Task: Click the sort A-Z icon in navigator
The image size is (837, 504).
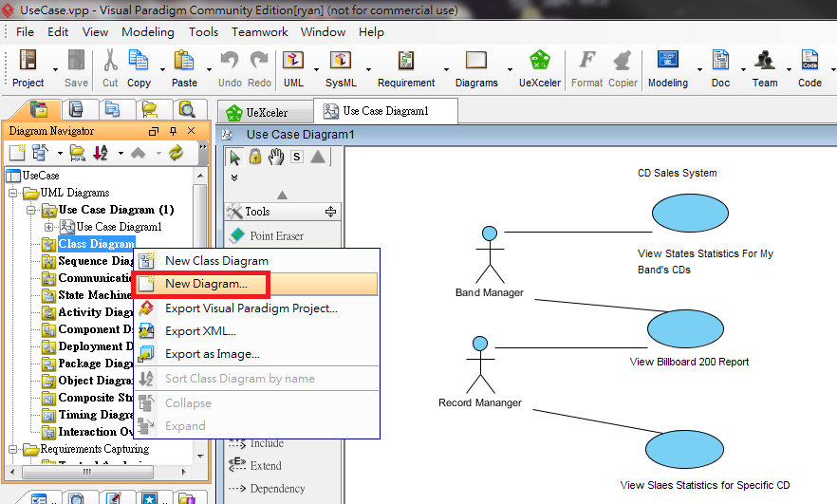Action: 101,153
